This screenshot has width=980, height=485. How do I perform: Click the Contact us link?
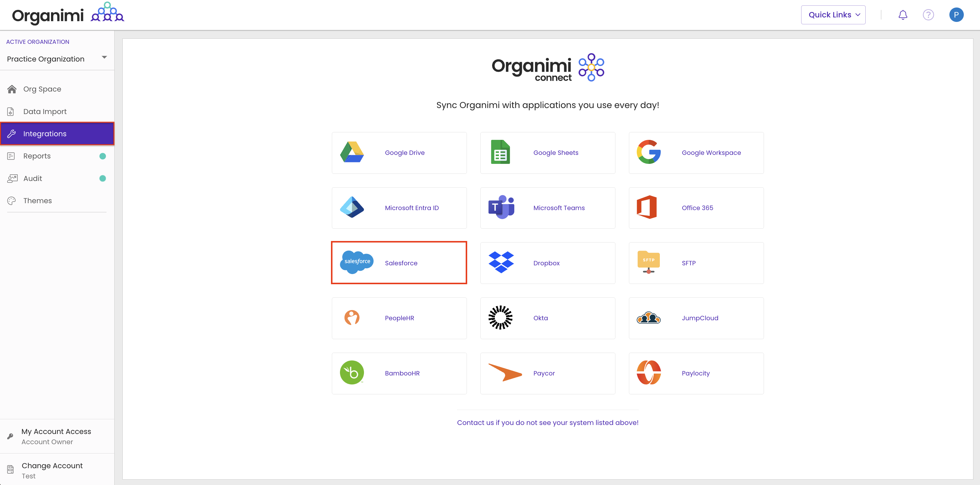(547, 422)
